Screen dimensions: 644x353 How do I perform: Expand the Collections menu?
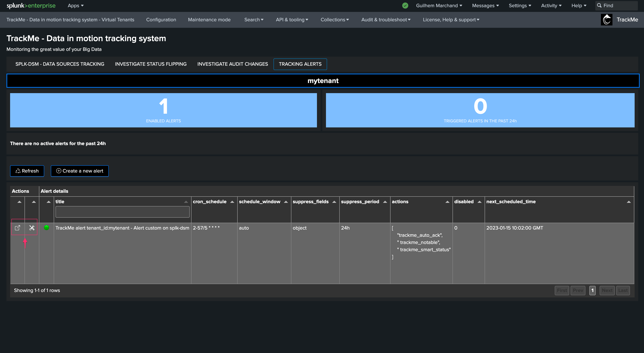tap(334, 19)
